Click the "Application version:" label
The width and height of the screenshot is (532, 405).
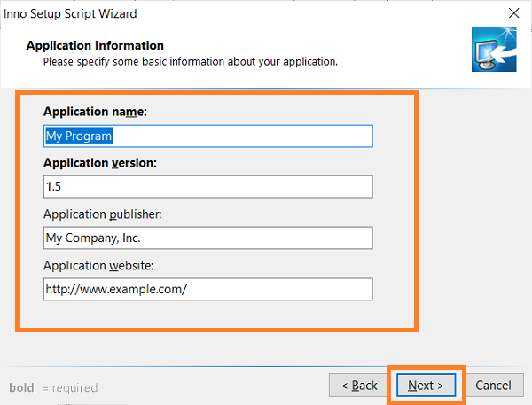(x=100, y=163)
